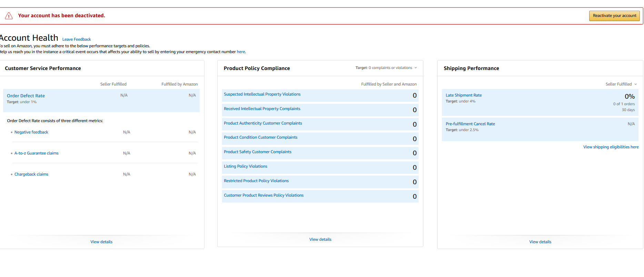Screen dimensions: 644x277
Task: Open the Leave Feedback link
Action: coord(77,39)
